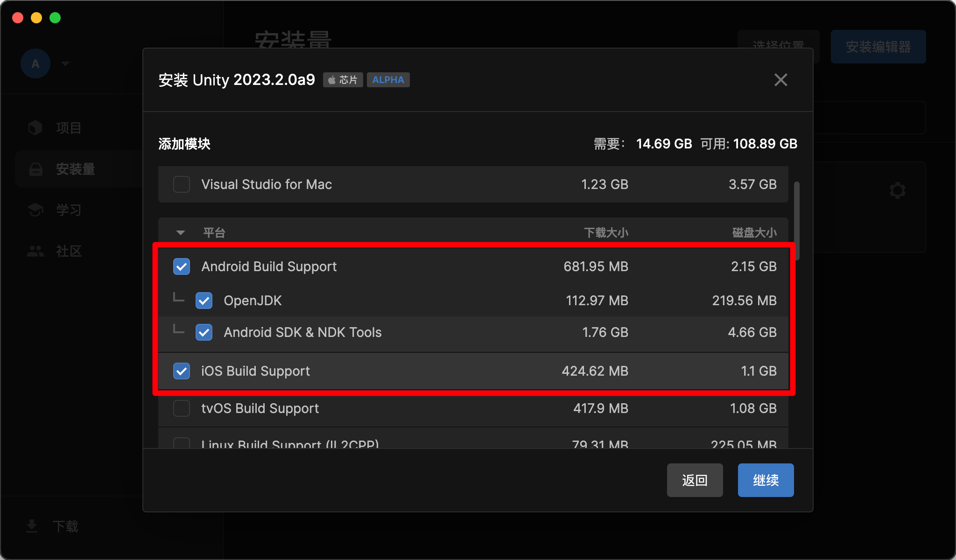This screenshot has height=560, width=956.
Task: Click the 社区 community people icon
Action: tap(35, 251)
